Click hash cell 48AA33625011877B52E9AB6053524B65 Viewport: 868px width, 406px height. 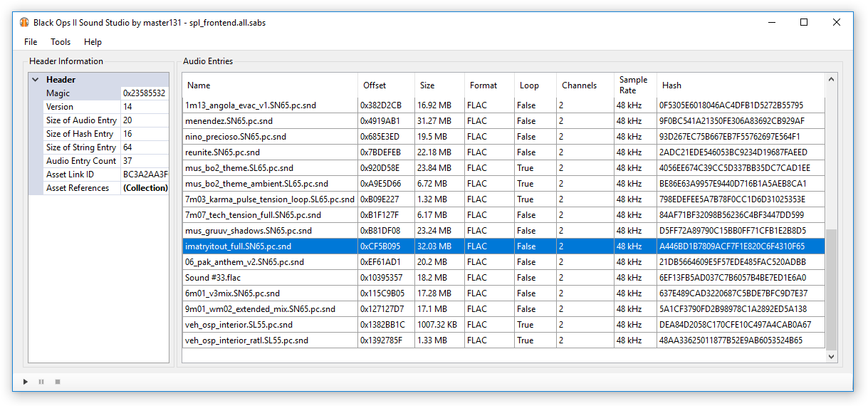(741, 340)
